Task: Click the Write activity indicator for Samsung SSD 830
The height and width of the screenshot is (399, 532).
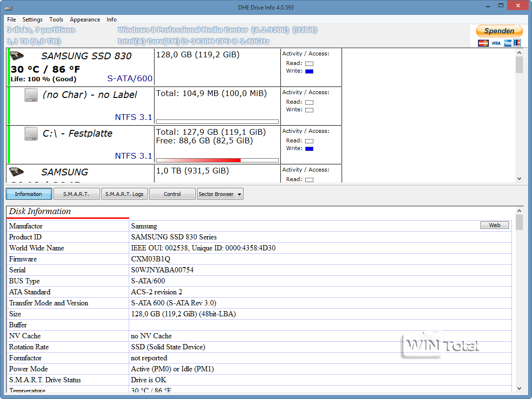Action: [309, 71]
